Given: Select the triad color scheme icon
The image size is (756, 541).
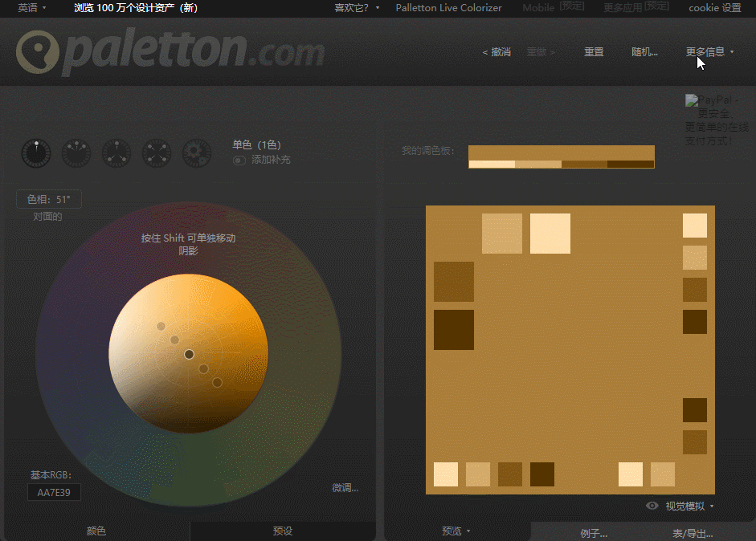Looking at the screenshot, I should coord(116,153).
